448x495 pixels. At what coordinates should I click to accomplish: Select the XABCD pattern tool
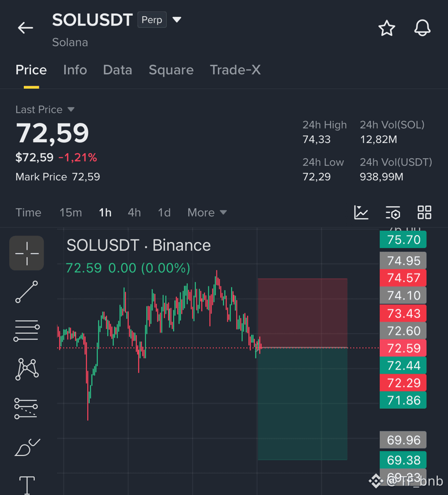(27, 369)
